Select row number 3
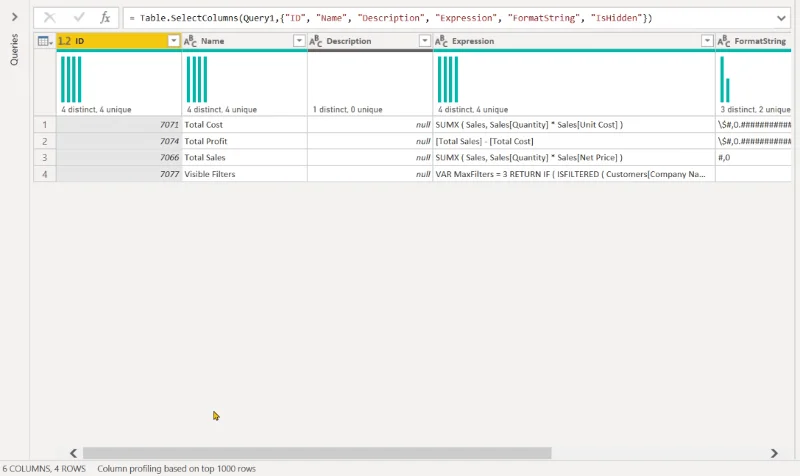This screenshot has height=476, width=800. pos(45,158)
